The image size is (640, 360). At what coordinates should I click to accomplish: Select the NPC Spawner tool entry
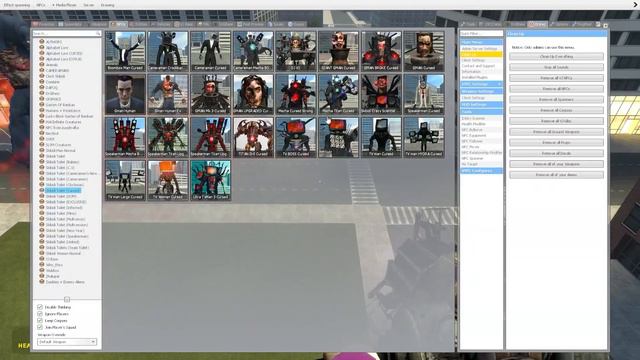coord(472,158)
